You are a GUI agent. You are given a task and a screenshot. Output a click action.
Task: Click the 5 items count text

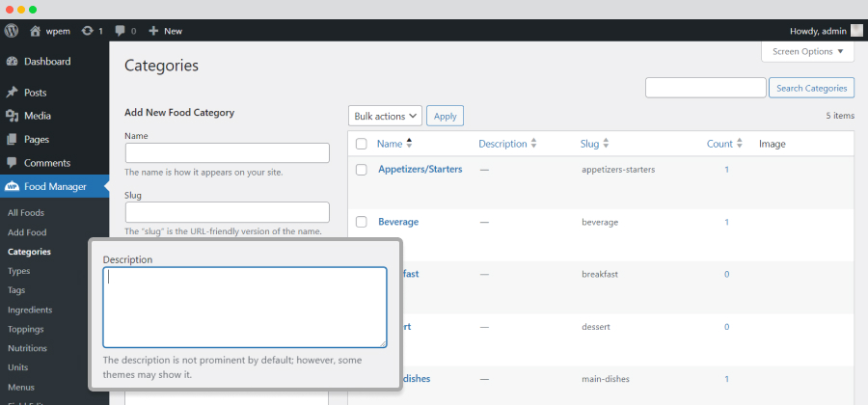click(840, 116)
